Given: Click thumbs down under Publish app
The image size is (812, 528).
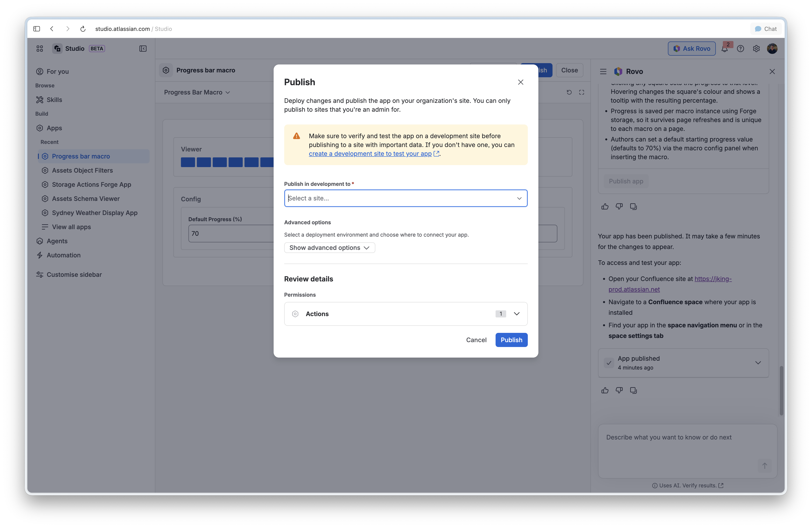Looking at the screenshot, I should pyautogui.click(x=619, y=206).
